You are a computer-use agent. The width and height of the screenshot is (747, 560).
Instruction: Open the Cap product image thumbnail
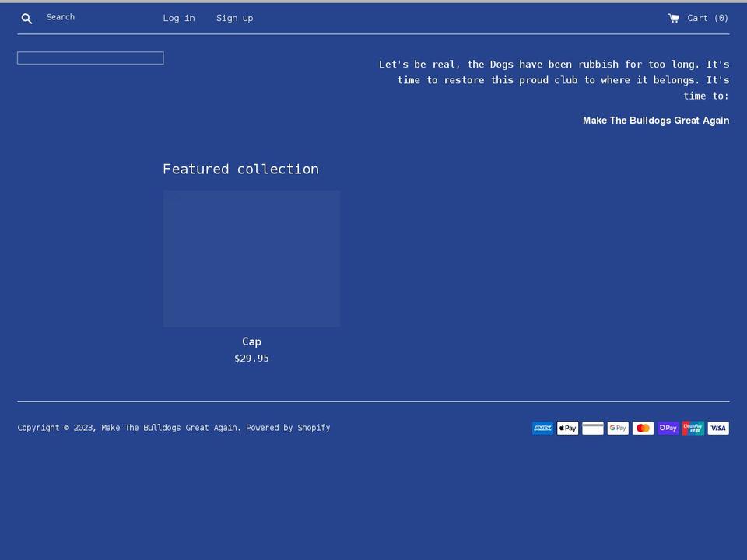[x=251, y=258]
